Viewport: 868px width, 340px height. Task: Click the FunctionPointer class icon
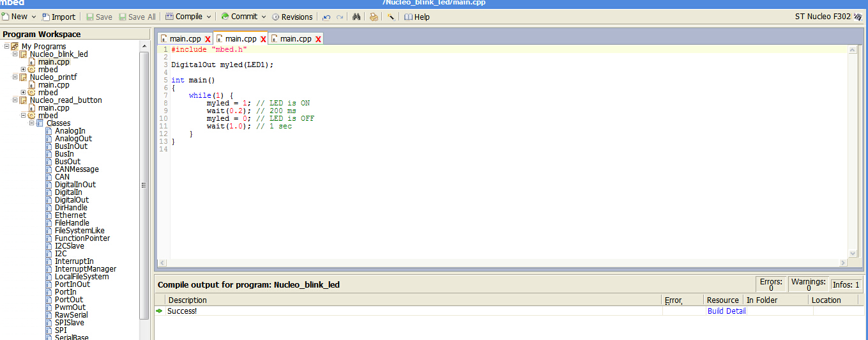[49, 238]
